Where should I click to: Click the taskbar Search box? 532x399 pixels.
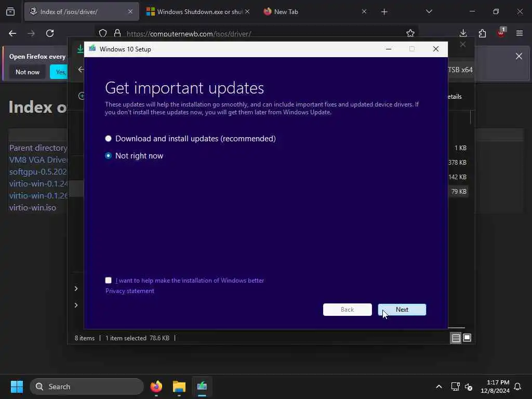point(87,387)
